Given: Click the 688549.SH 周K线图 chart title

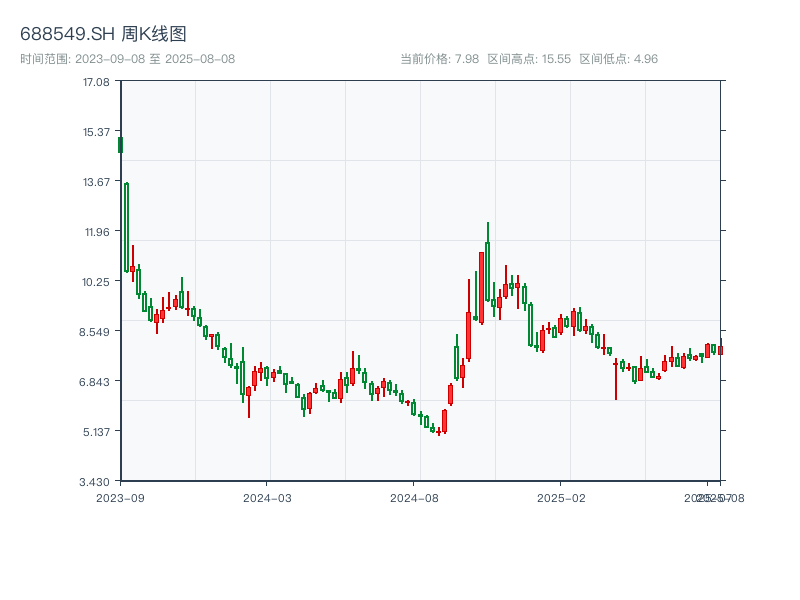Looking at the screenshot, I should [x=103, y=35].
